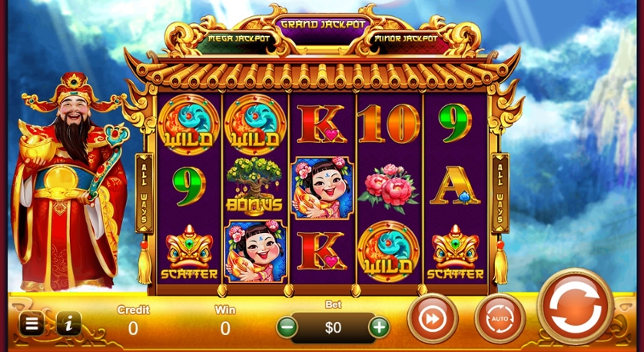The image size is (644, 352).
Task: Click the Scatter lion on fifth reel
Action: (x=455, y=252)
